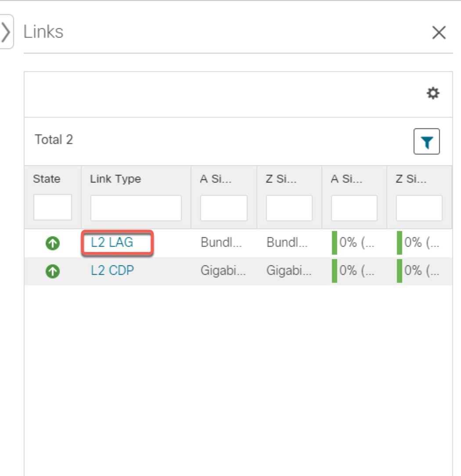Click the Link Type column header
Viewport: 461px width, 476px height.
pos(115,179)
